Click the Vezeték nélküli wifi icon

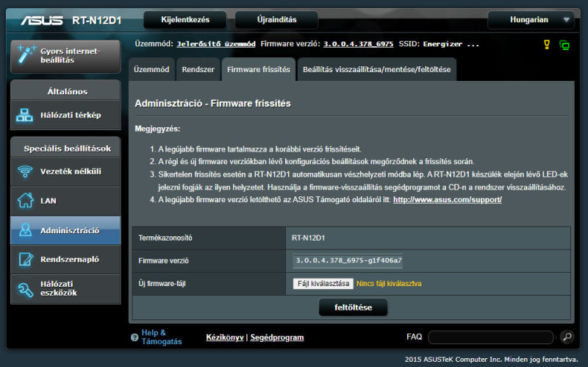tap(25, 171)
